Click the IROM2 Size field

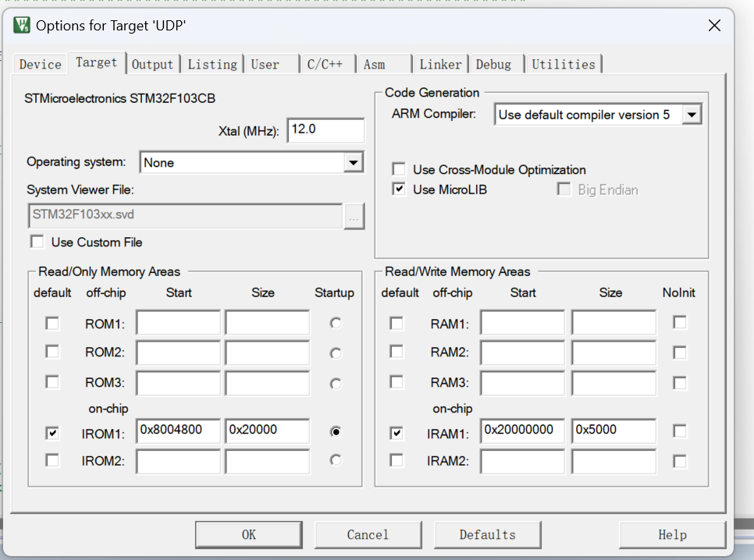(x=268, y=462)
